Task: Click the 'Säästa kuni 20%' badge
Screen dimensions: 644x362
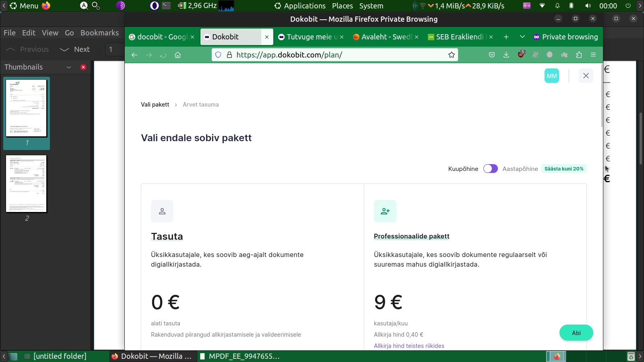Action: click(x=564, y=169)
